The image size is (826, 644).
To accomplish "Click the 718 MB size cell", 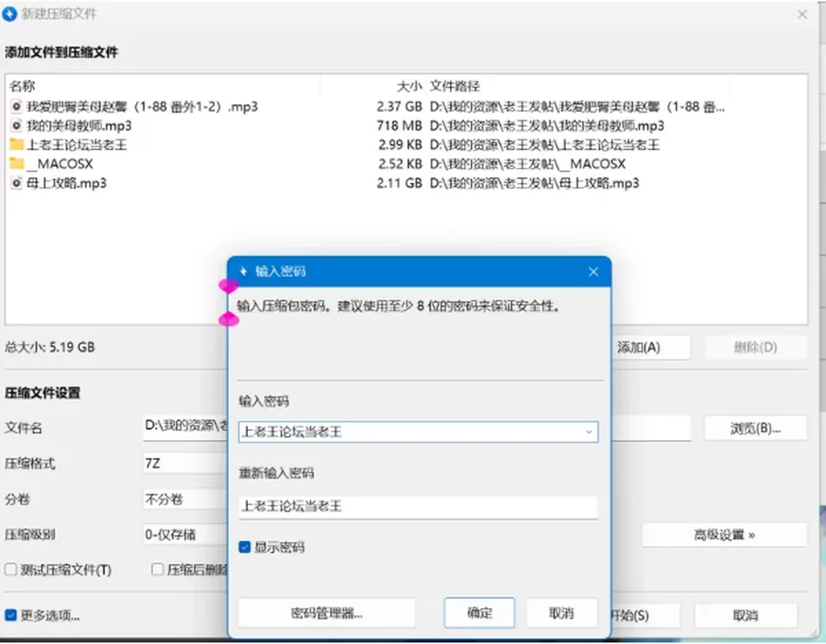I will pyautogui.click(x=398, y=126).
